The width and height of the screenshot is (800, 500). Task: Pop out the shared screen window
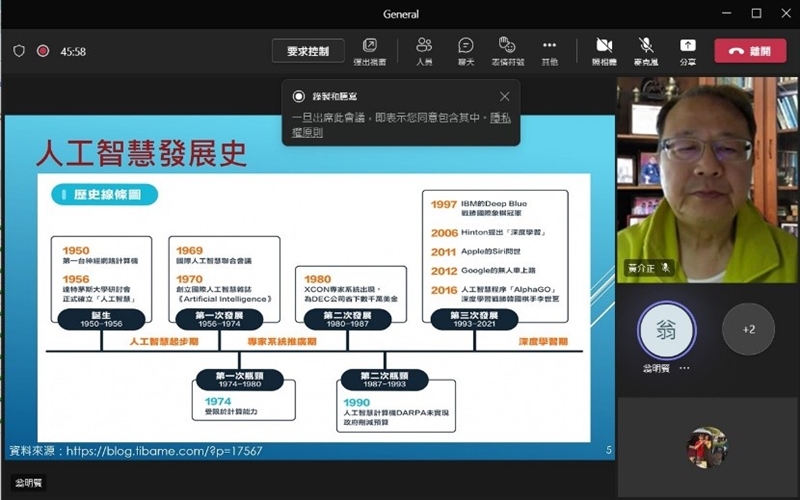(369, 50)
